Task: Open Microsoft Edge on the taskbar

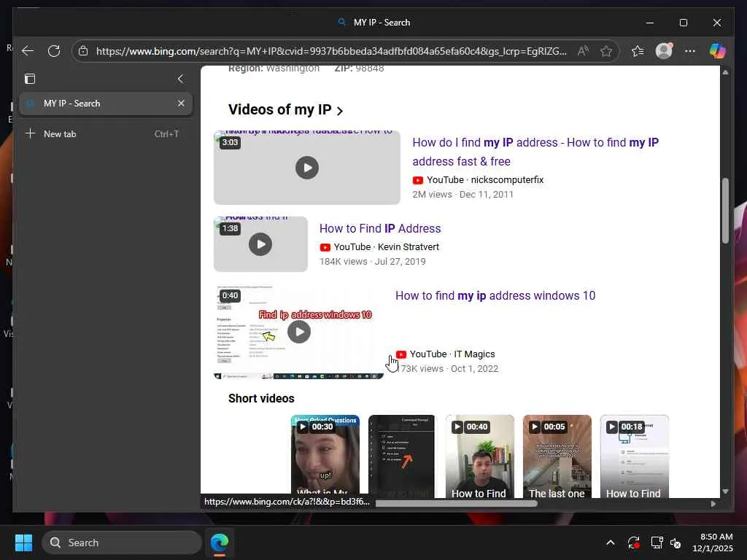Action: [x=220, y=542]
